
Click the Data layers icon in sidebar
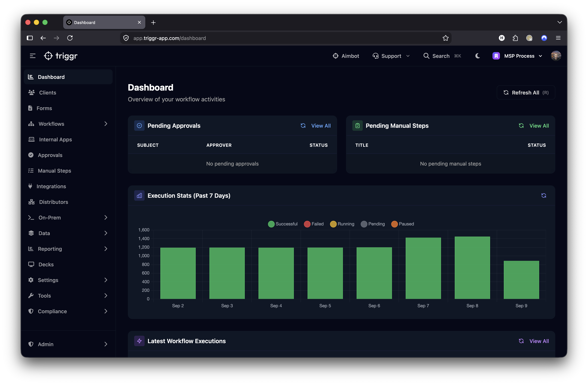[x=31, y=233]
